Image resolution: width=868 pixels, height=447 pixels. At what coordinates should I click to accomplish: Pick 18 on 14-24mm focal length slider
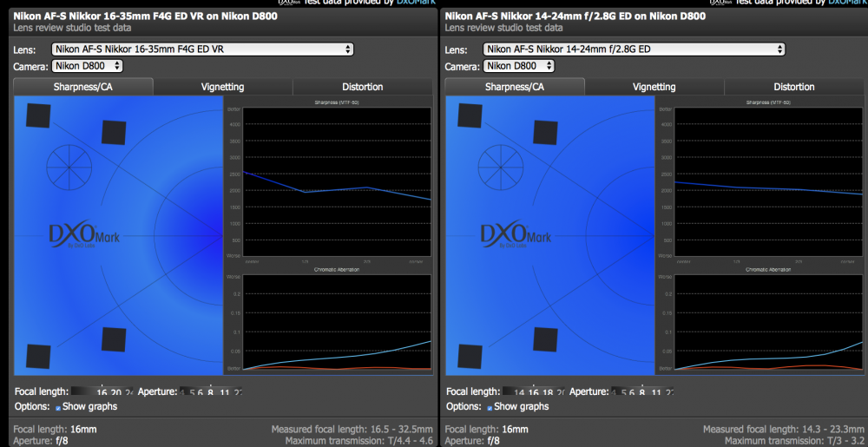click(x=546, y=391)
